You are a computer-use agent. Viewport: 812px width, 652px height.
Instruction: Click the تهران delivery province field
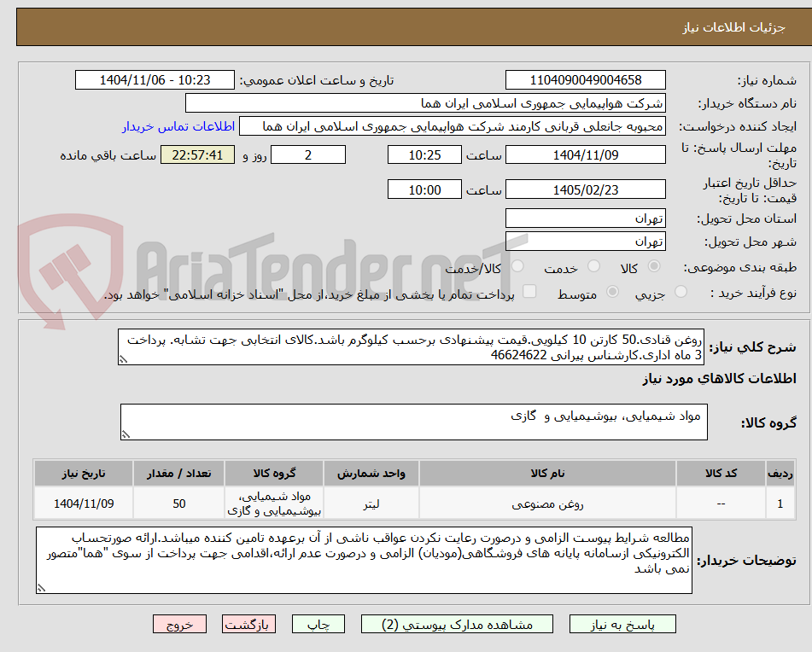point(586,218)
